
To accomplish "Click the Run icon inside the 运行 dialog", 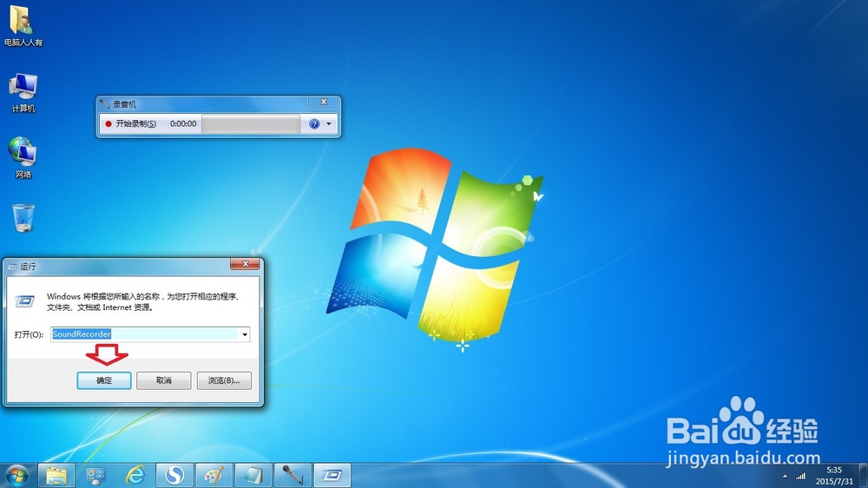I will (24, 301).
